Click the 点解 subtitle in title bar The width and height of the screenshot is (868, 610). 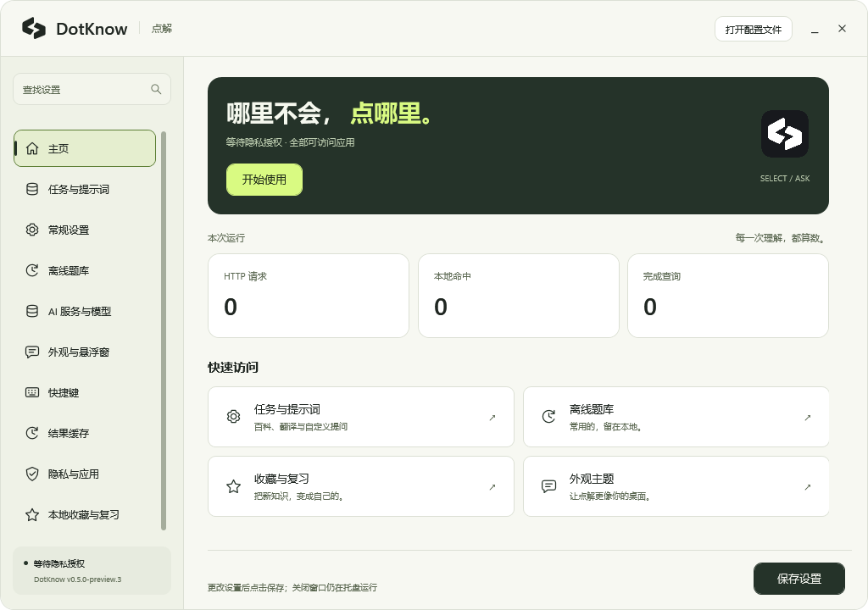(162, 28)
